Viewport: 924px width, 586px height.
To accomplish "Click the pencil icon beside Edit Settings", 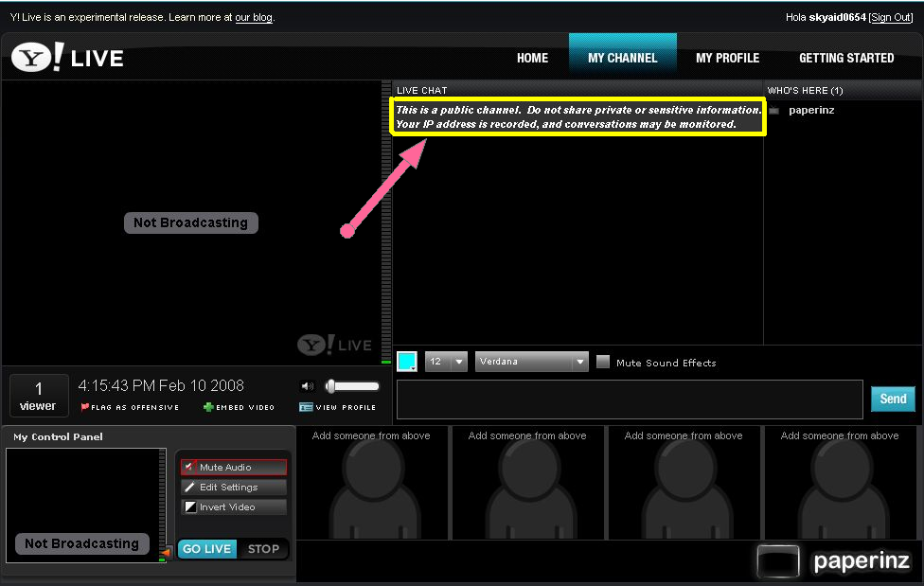I will pos(189,487).
